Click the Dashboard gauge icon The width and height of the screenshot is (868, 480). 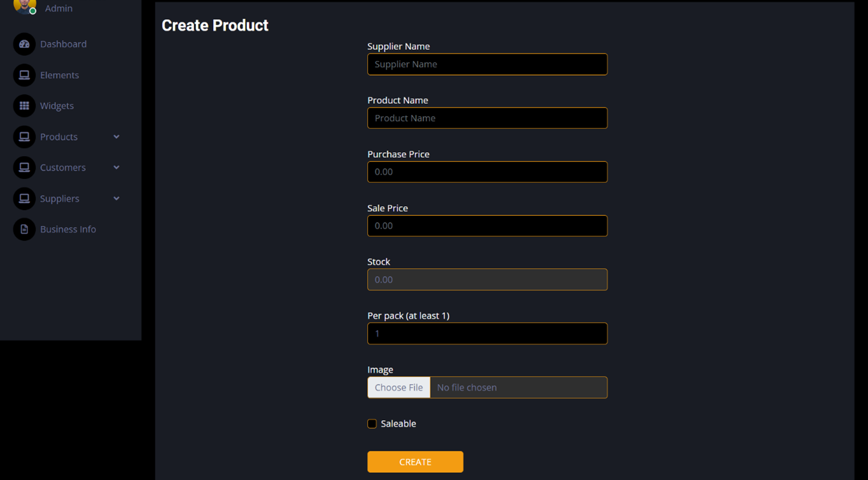[x=24, y=44]
